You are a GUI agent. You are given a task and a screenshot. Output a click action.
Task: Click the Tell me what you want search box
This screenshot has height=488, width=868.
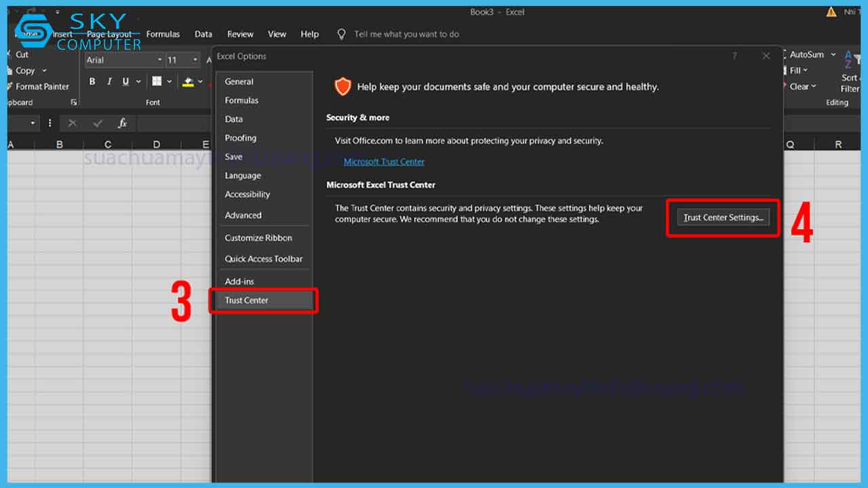click(406, 34)
